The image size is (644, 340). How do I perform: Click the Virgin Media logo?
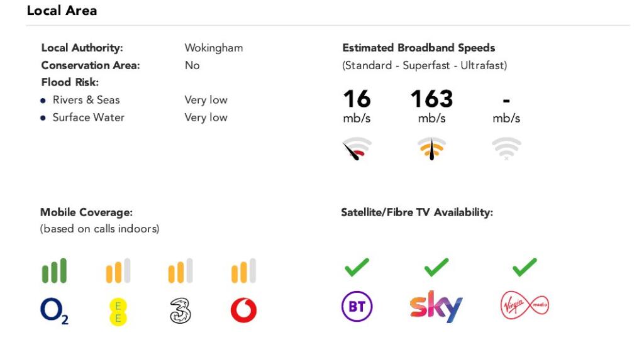click(x=525, y=306)
